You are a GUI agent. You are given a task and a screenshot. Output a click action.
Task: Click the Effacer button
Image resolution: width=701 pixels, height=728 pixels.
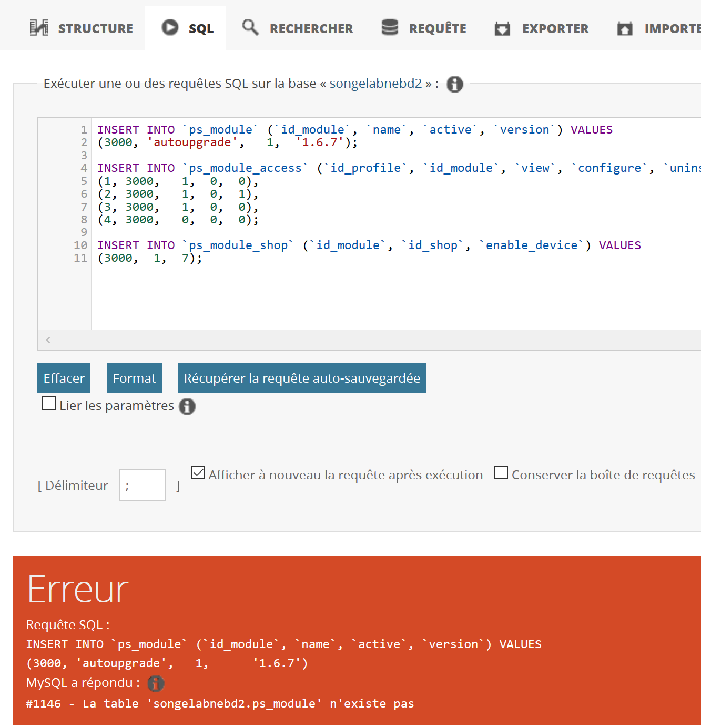(x=64, y=378)
